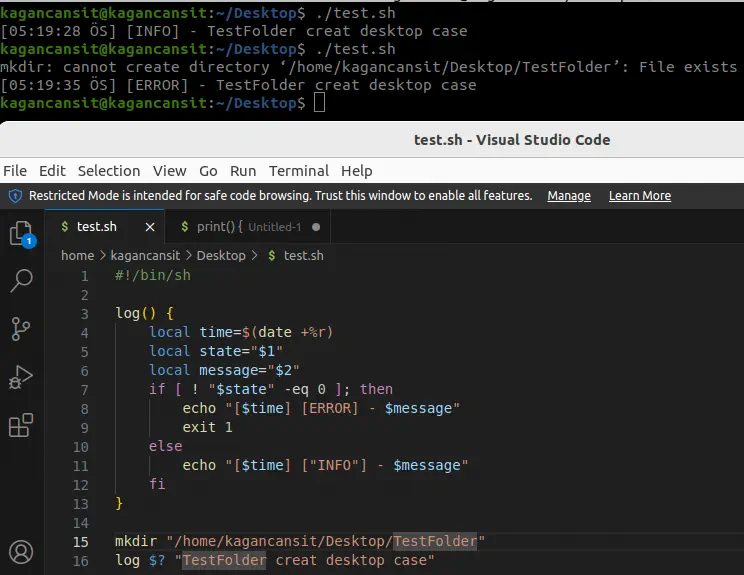Image resolution: width=744 pixels, height=575 pixels.
Task: Open the Selection menu
Action: tap(109, 171)
